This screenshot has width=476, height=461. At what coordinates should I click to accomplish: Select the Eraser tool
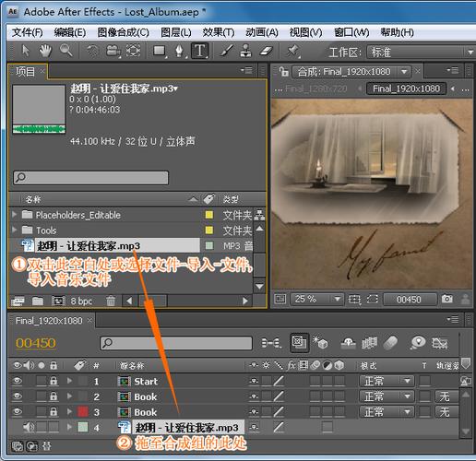pyautogui.click(x=266, y=51)
